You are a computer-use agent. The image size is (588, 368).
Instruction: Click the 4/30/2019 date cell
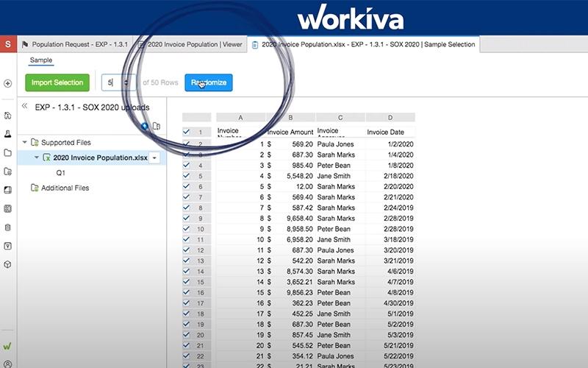390,303
